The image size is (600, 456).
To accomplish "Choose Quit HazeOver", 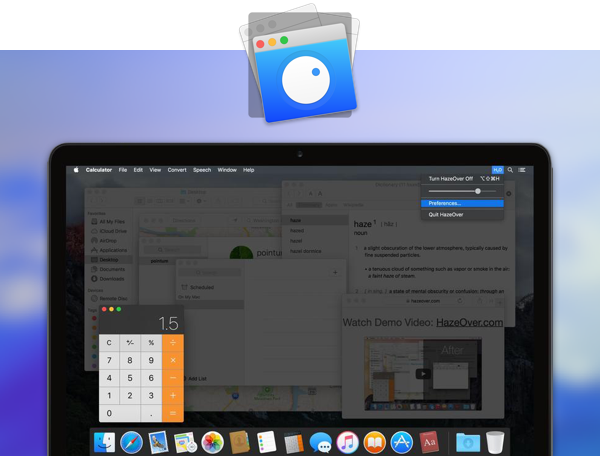I will click(x=462, y=215).
